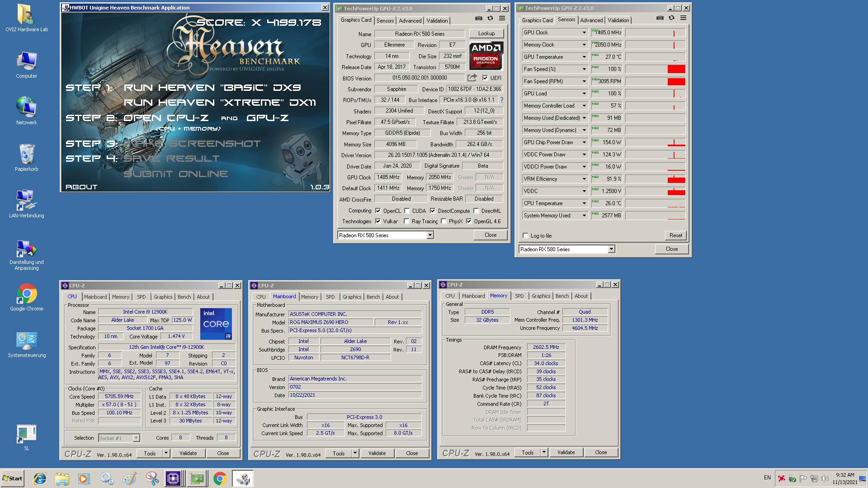Click the Intel Core i9 logo in CPU-Z
This screenshot has width=868, height=488.
click(x=216, y=324)
